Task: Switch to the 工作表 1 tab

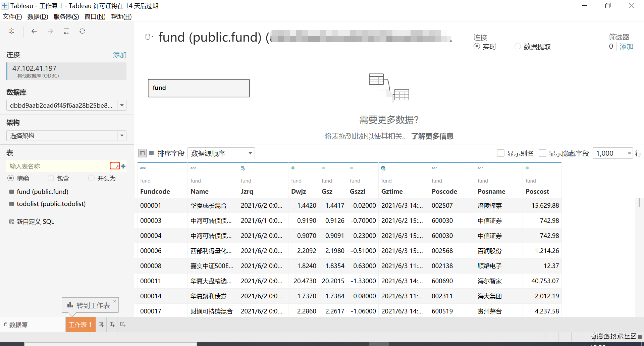Action: click(x=80, y=325)
